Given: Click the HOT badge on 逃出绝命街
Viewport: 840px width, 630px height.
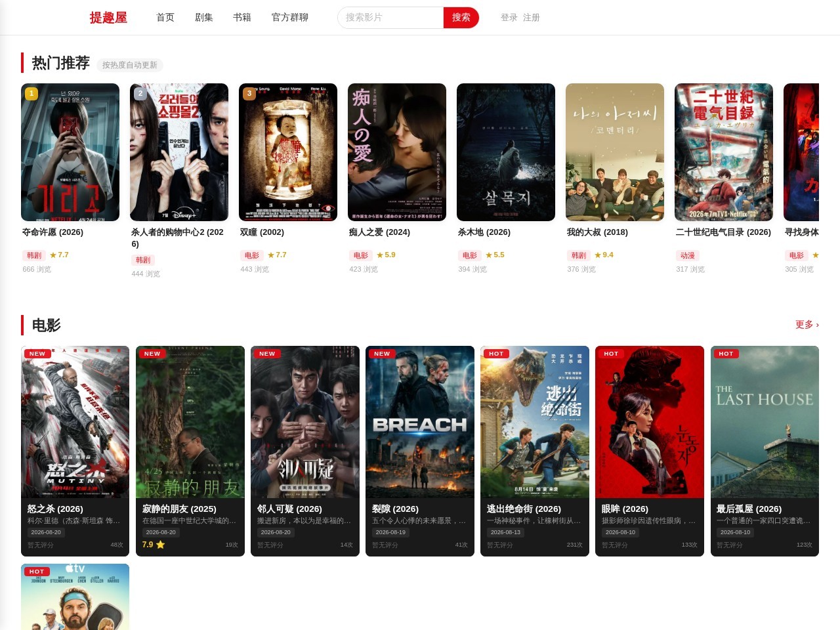Looking at the screenshot, I should coord(496,354).
